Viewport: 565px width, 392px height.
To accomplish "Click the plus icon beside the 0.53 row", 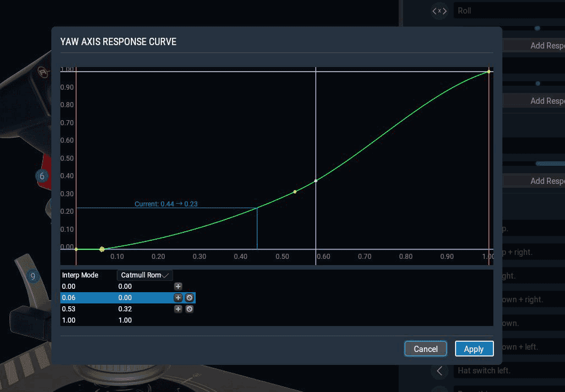I will (x=178, y=309).
